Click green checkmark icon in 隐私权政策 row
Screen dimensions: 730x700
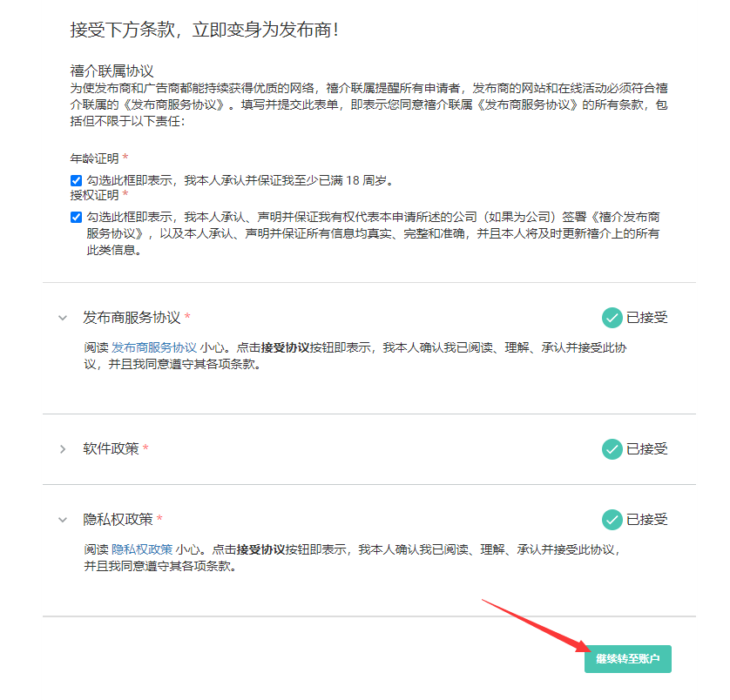612,520
